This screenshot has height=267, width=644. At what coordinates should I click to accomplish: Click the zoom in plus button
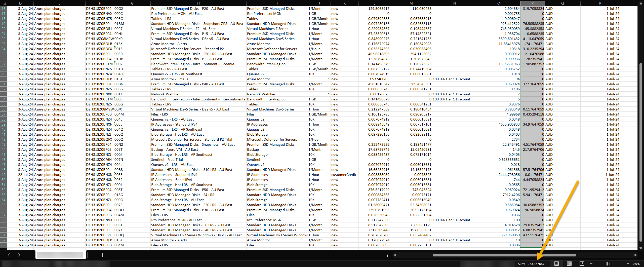click(x=628, y=264)
